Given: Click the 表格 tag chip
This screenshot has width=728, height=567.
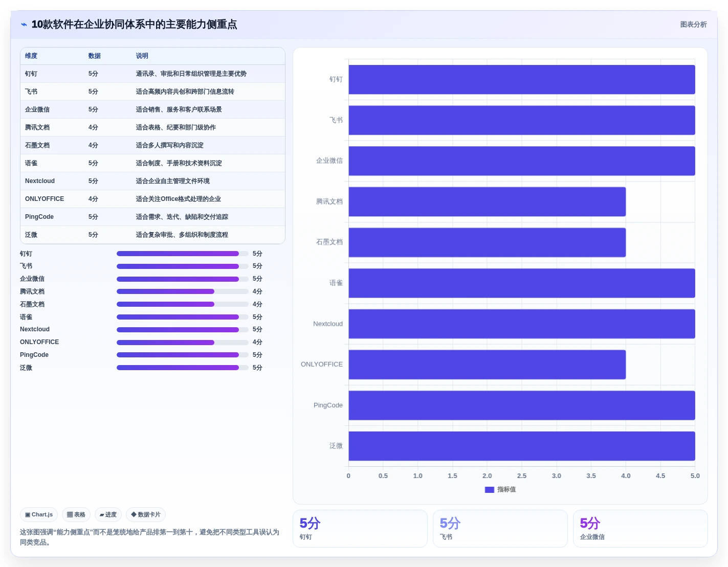Looking at the screenshot, I should click(76, 515).
